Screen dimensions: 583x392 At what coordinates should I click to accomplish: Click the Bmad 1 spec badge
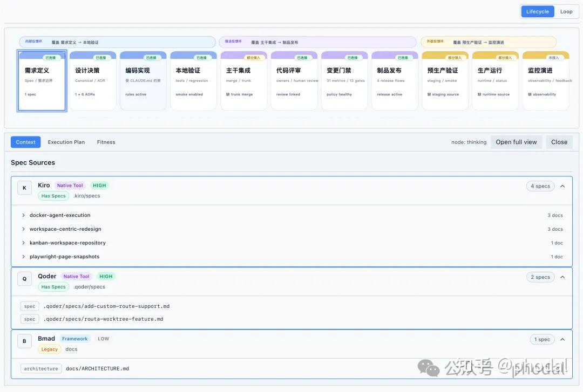[542, 339]
